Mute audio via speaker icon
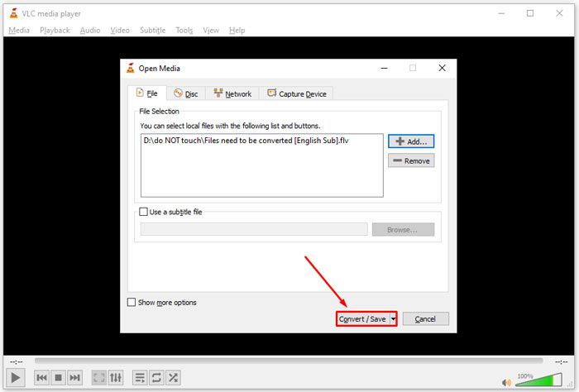 tap(506, 383)
